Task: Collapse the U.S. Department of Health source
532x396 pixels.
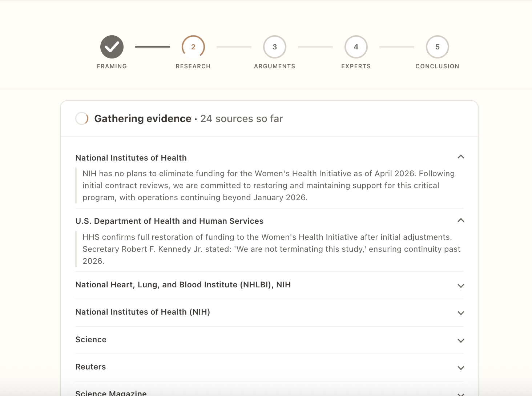Action: 461,220
